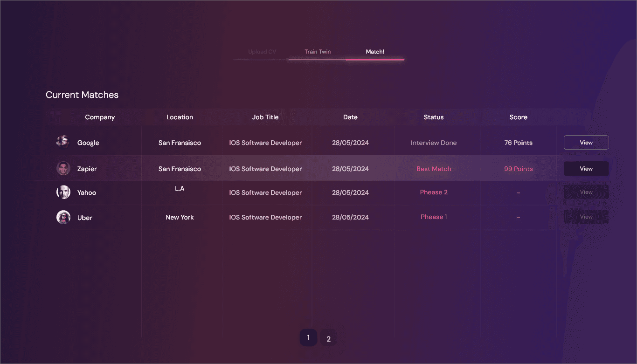The image size is (637, 364).
Task: Click the L.A location cell
Action: coord(180,188)
